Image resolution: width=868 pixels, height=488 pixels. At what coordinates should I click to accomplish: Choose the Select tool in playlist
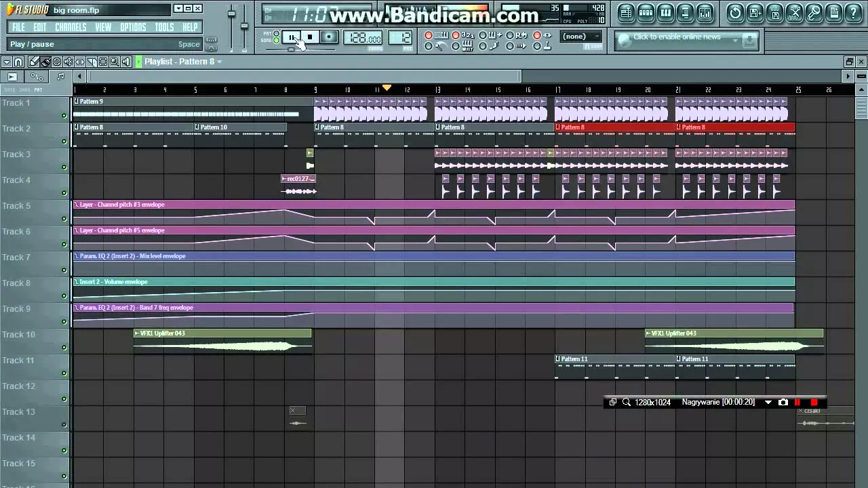102,62
